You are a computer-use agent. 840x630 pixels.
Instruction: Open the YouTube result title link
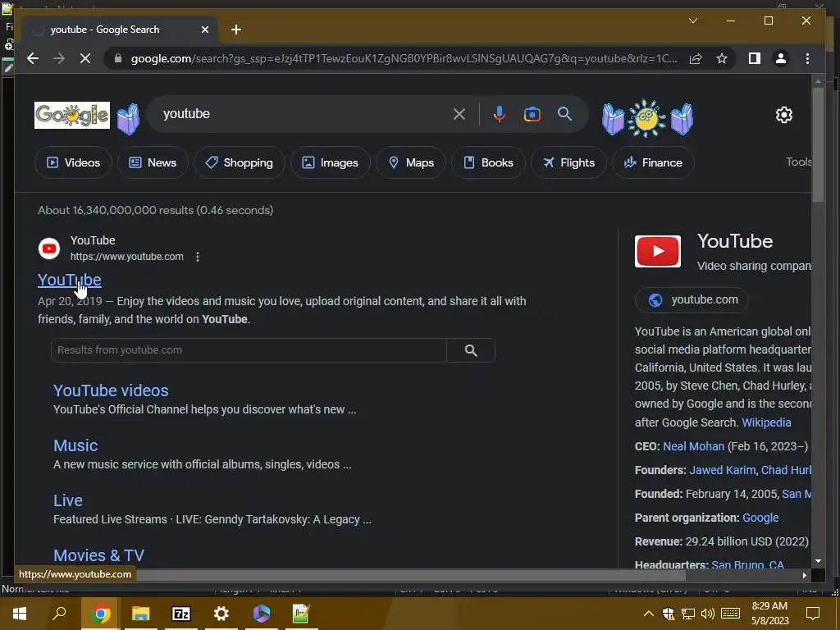[x=70, y=280]
